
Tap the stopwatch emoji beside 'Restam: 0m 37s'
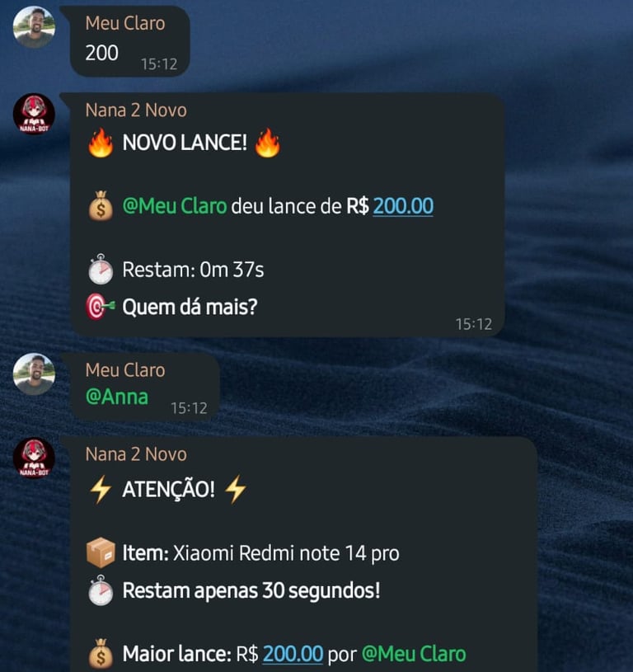[x=101, y=270]
